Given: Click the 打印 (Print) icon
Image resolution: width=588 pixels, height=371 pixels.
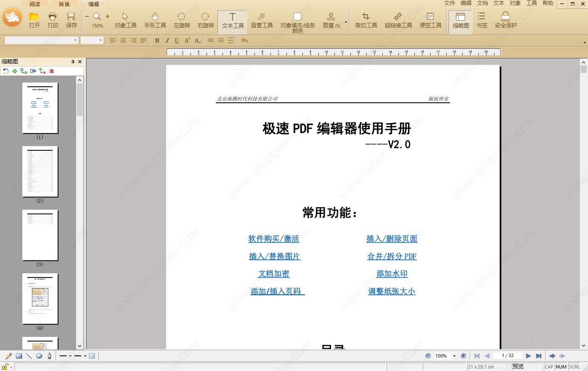Looking at the screenshot, I should (x=53, y=17).
